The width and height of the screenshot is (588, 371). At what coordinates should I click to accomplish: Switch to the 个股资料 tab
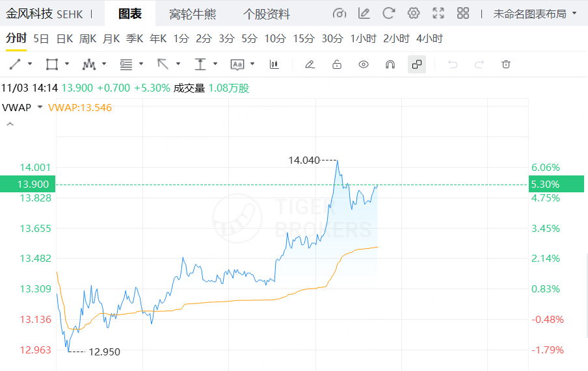266,14
